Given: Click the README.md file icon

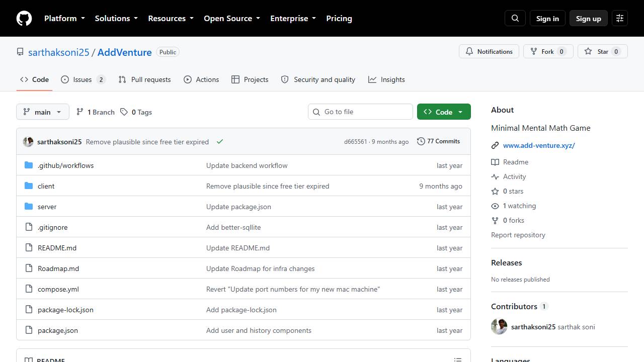Looking at the screenshot, I should click(x=29, y=248).
